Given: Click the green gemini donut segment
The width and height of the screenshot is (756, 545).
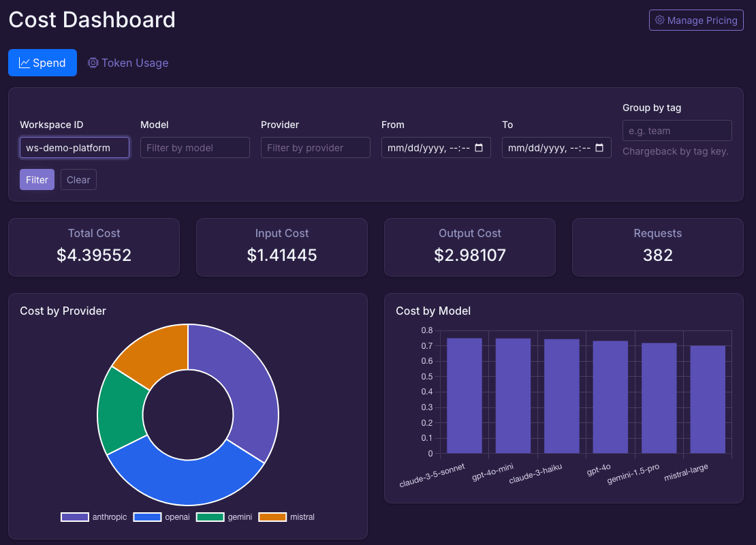Looking at the screenshot, I should 121,410.
